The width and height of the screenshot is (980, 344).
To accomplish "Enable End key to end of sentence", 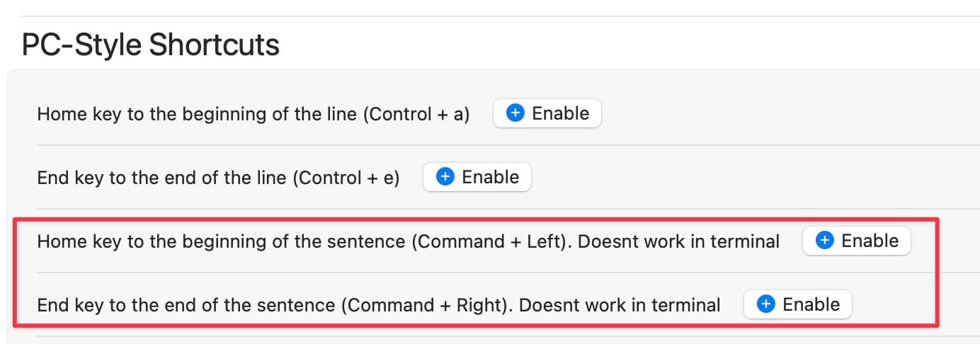I will [x=798, y=304].
